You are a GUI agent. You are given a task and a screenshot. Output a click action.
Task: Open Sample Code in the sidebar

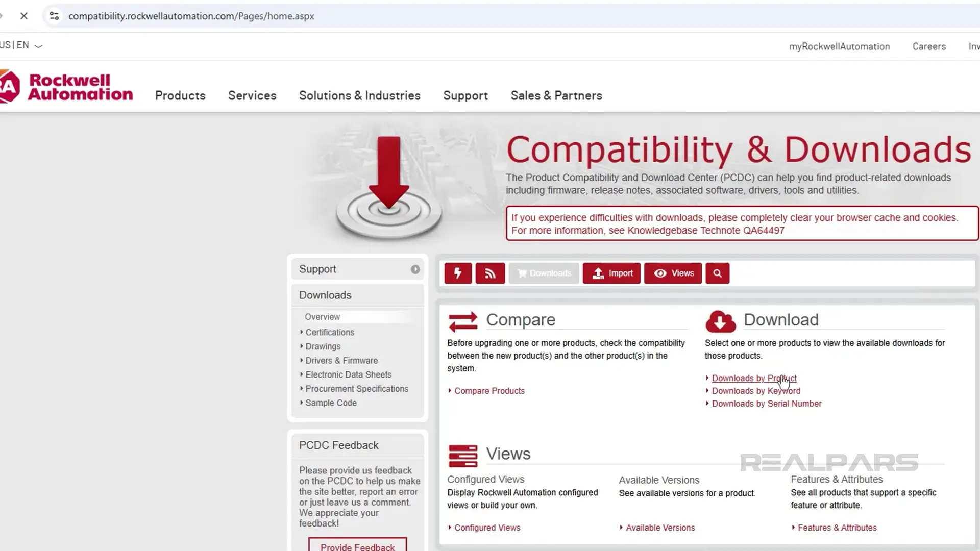pyautogui.click(x=331, y=403)
